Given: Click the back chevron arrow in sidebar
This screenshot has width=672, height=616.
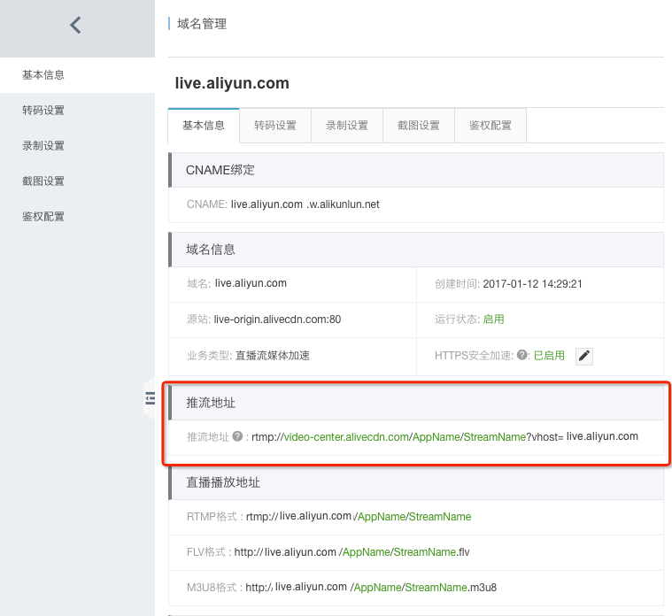Looking at the screenshot, I should pos(75,25).
